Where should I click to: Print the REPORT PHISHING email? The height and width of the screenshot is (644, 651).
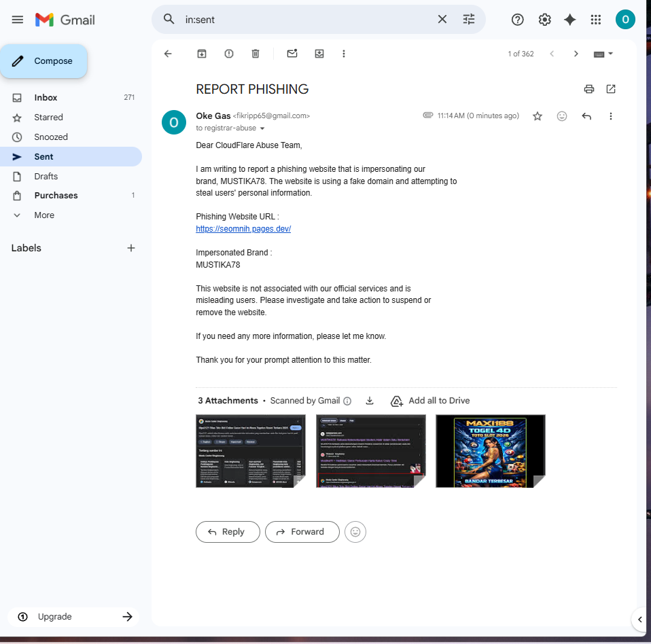[588, 89]
